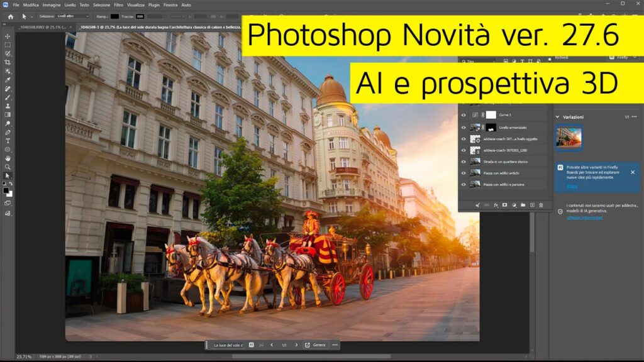Screen dimensions: 644x362
Task: Open the Plugin menu
Action: pos(154,5)
